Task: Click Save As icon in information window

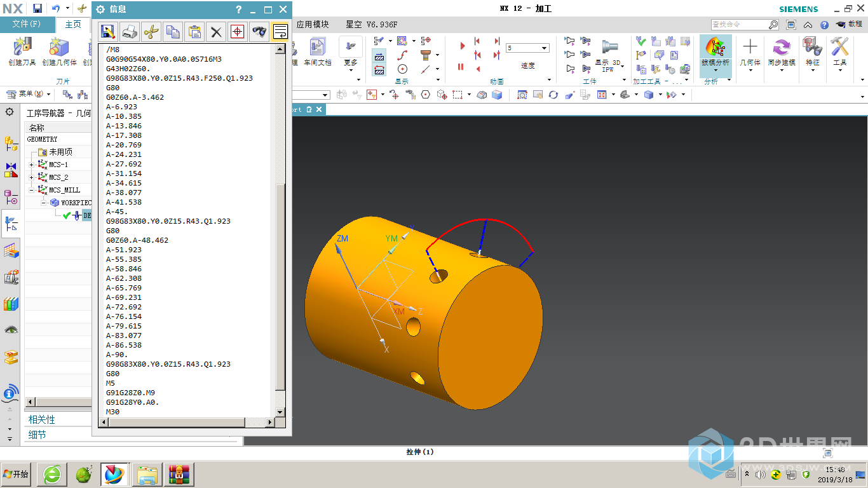Action: [108, 31]
